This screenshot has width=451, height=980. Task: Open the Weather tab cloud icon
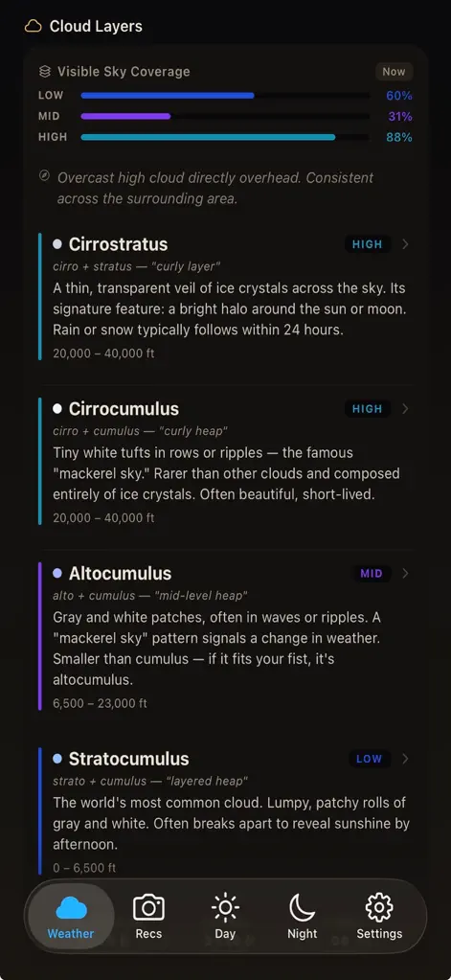point(71,908)
